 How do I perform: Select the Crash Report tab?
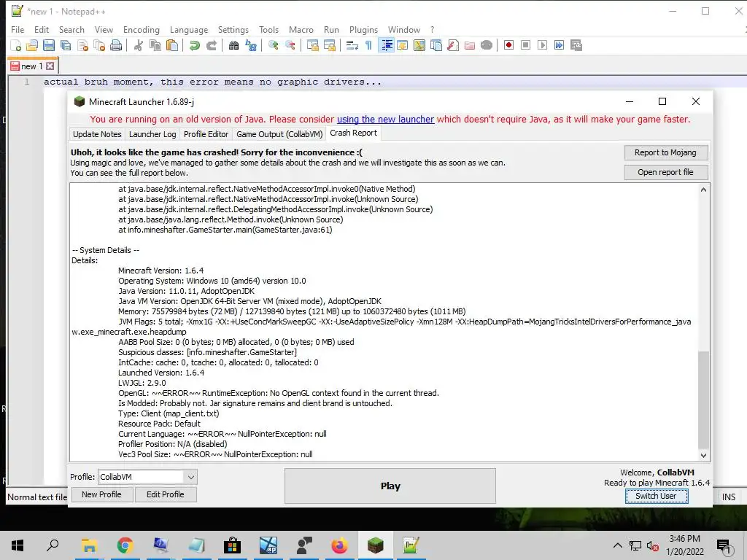(x=354, y=133)
